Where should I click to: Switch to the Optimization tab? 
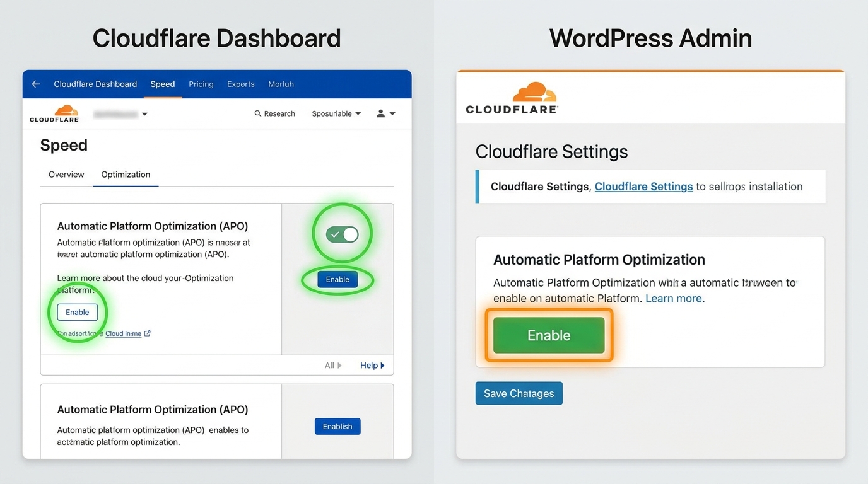[x=126, y=175]
